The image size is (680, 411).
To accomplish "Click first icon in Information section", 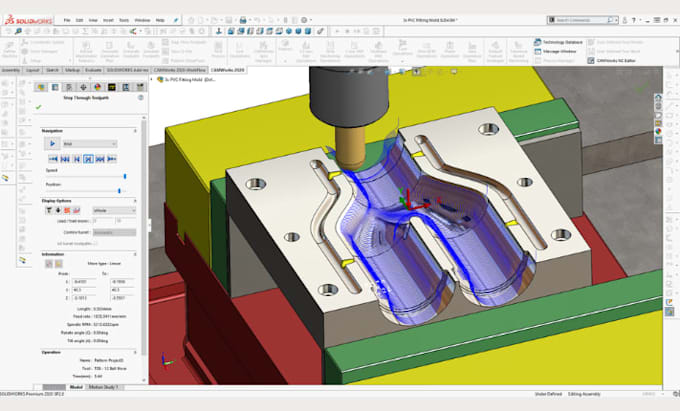I will tap(49, 264).
